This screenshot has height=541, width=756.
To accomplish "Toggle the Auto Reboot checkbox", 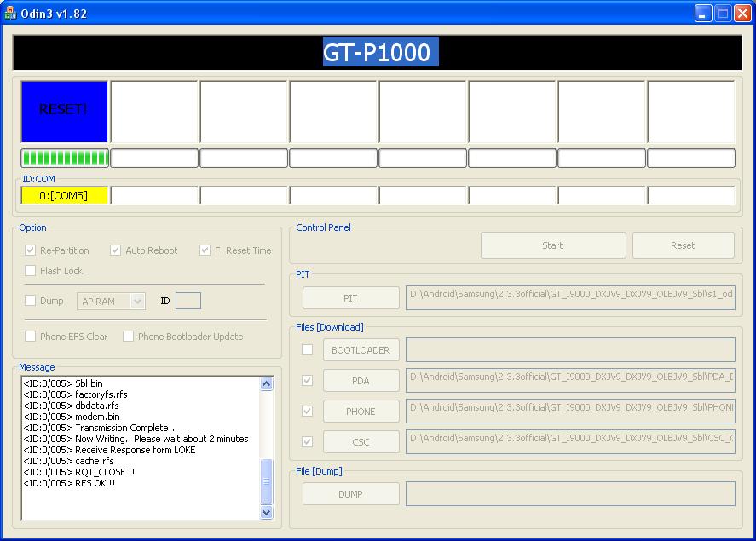I will point(115,250).
